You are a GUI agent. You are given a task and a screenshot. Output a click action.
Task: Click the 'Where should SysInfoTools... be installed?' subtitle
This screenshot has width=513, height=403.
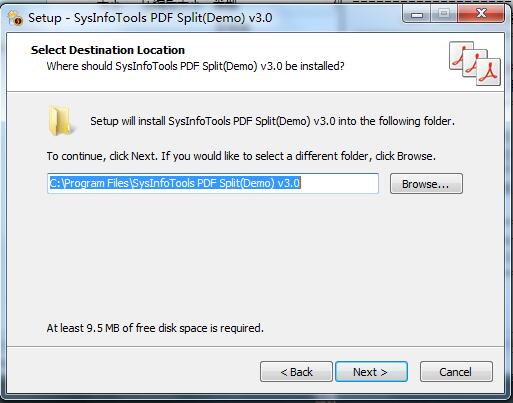[195, 66]
